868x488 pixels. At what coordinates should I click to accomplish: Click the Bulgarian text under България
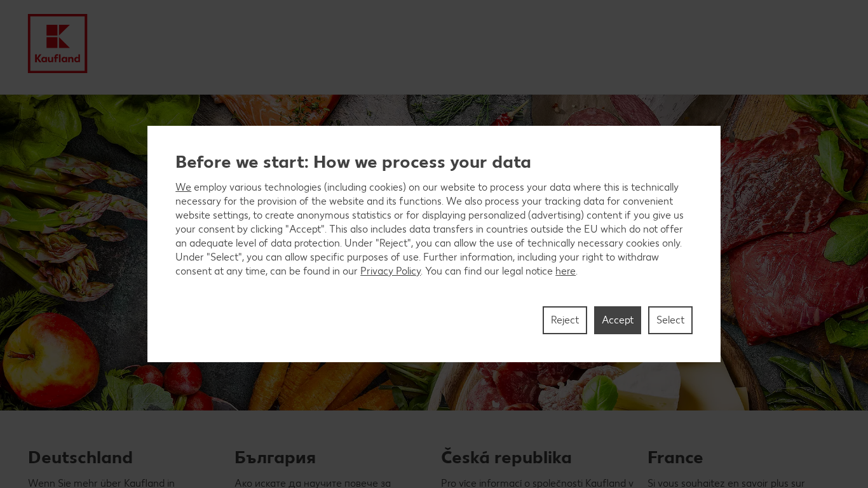coord(313,483)
